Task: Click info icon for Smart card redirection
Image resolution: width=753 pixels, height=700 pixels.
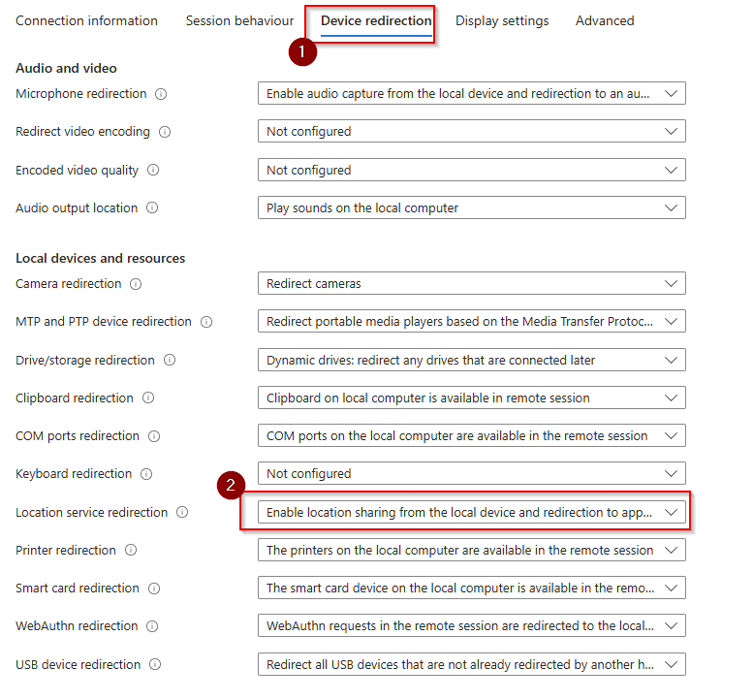Action: point(153,589)
